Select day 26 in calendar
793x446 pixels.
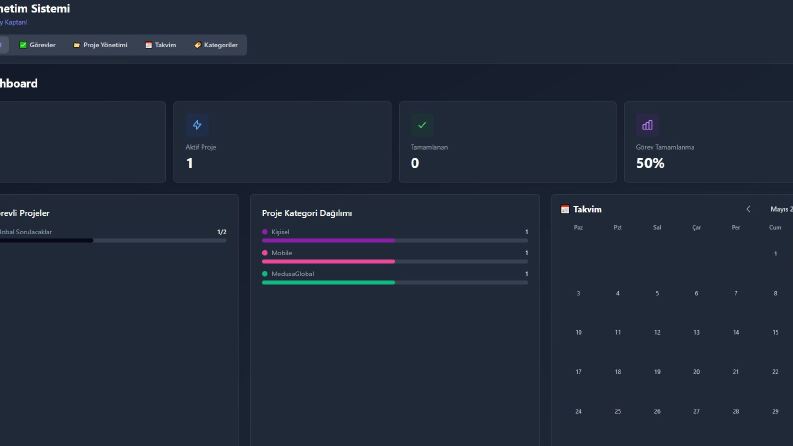tap(657, 412)
